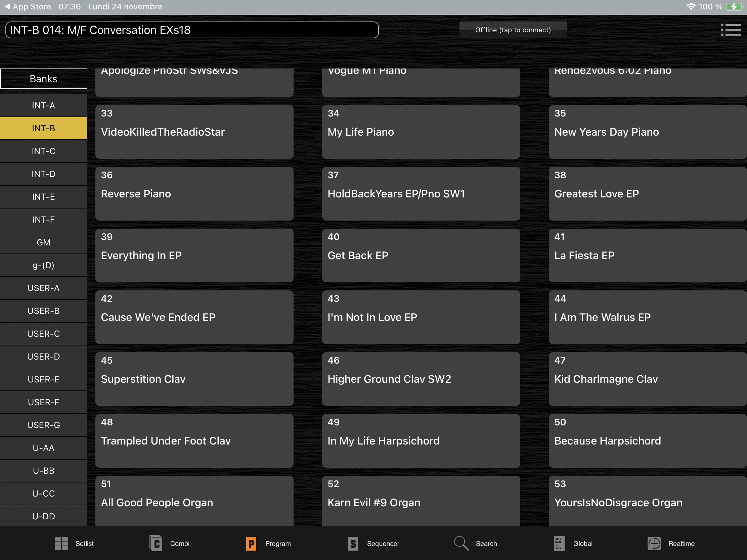Tap the Realtime controls icon
The height and width of the screenshot is (560, 747).
point(654,544)
